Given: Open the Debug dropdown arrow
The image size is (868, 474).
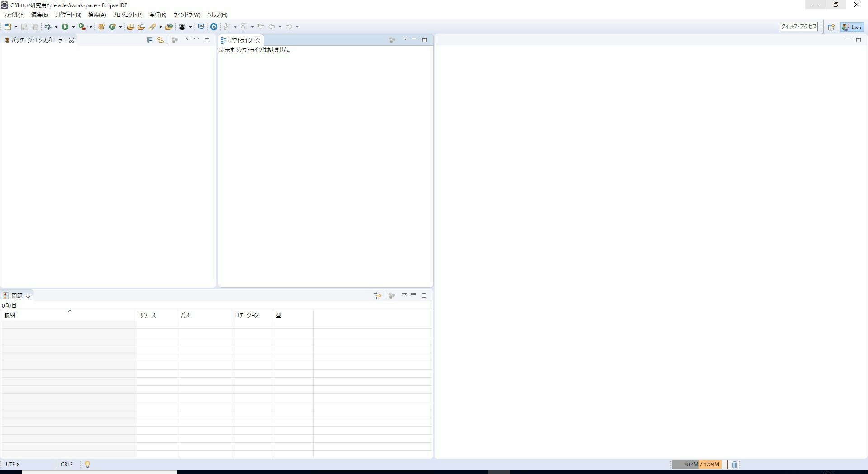Looking at the screenshot, I should (x=56, y=27).
